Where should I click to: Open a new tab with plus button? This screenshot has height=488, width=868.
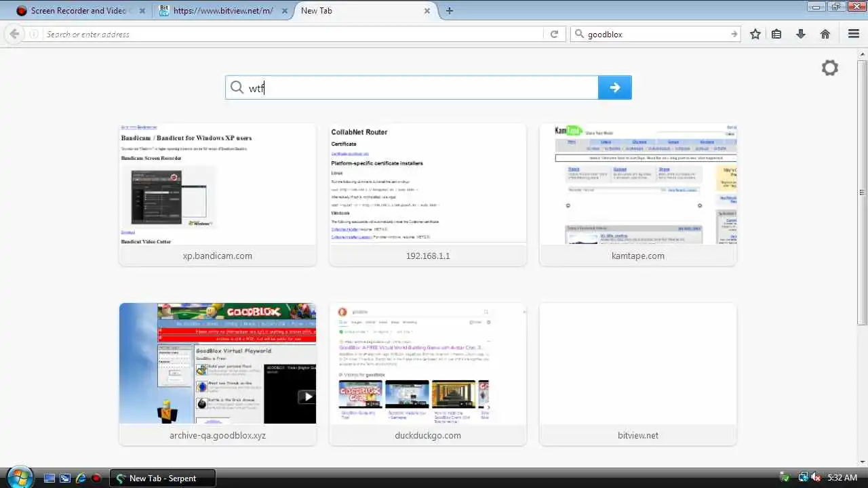click(450, 11)
